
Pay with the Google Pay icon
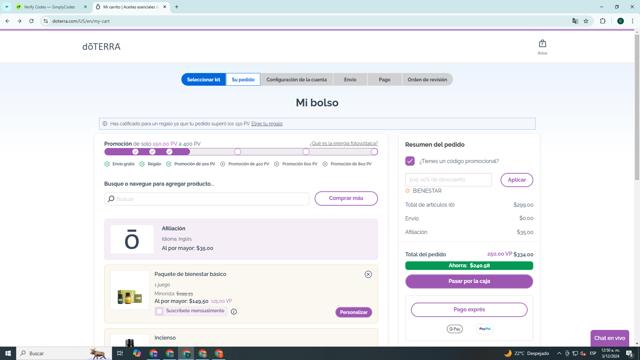point(454,329)
